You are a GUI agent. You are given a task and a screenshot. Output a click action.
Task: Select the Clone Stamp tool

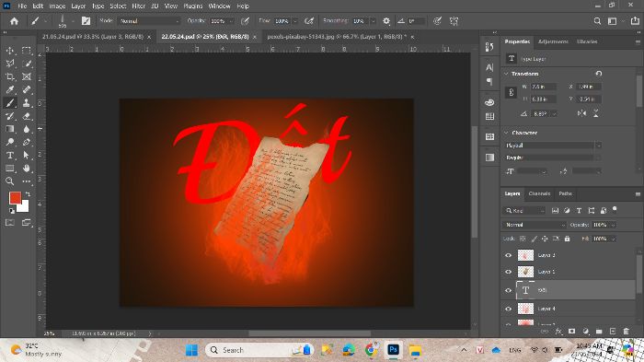(x=27, y=103)
